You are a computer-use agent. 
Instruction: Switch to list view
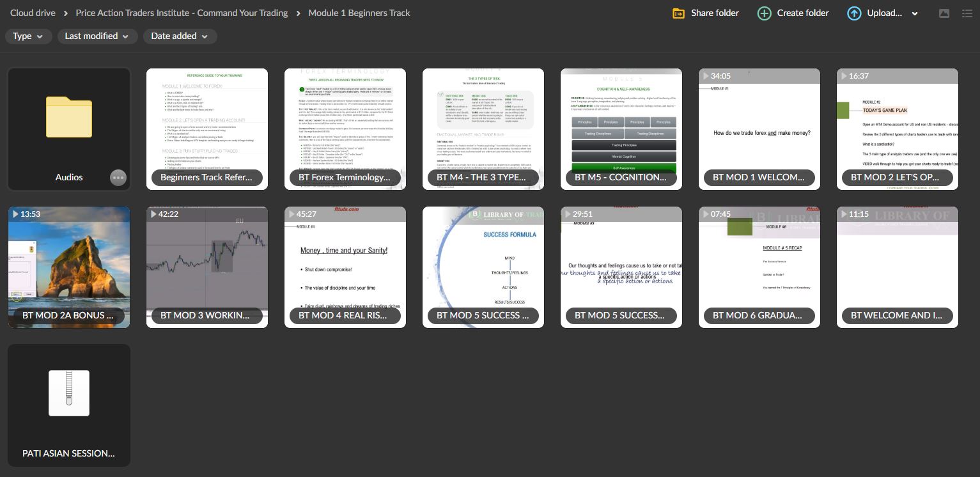click(967, 13)
